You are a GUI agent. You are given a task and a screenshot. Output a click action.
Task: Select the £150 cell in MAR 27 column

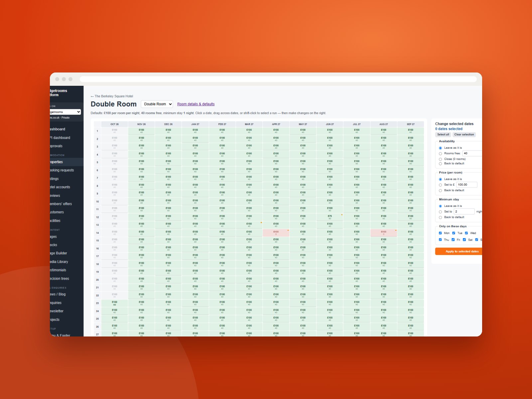(x=249, y=225)
